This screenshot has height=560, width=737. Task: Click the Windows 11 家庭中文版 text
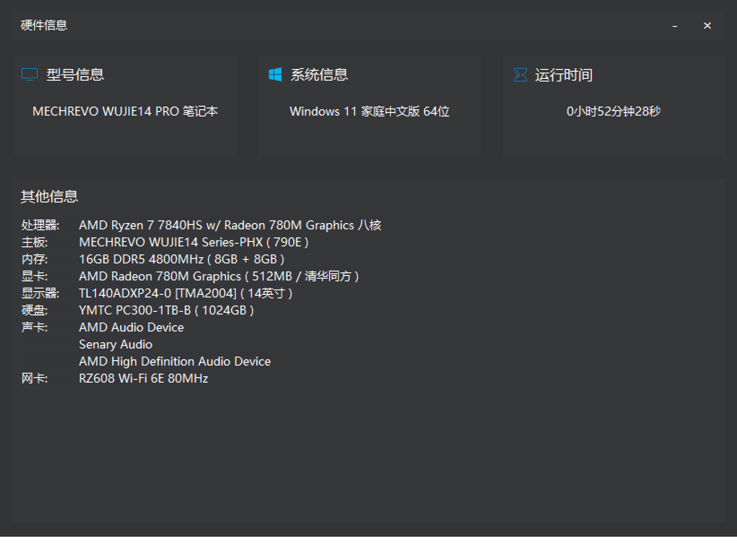(369, 111)
